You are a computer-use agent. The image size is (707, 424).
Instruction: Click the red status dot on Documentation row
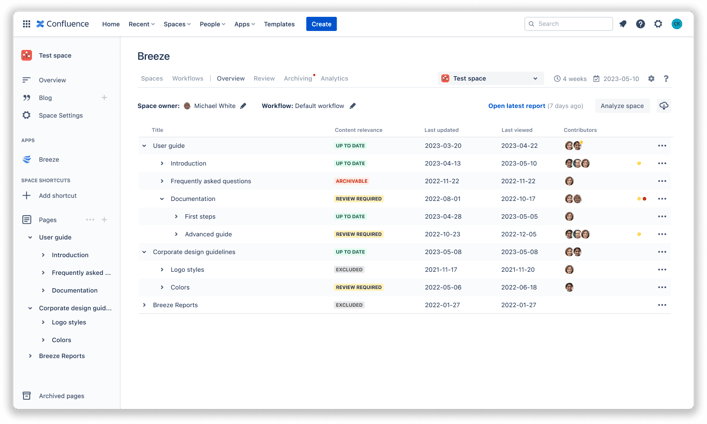(x=644, y=198)
